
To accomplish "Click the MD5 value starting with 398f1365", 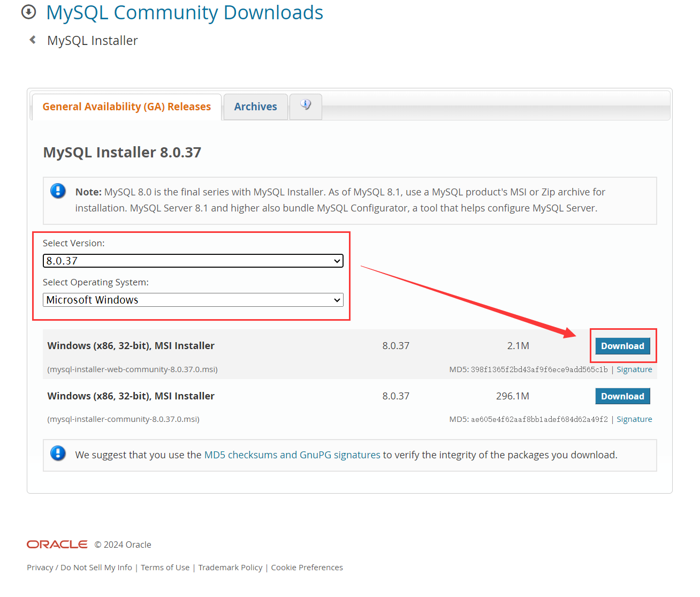I will pos(539,369).
